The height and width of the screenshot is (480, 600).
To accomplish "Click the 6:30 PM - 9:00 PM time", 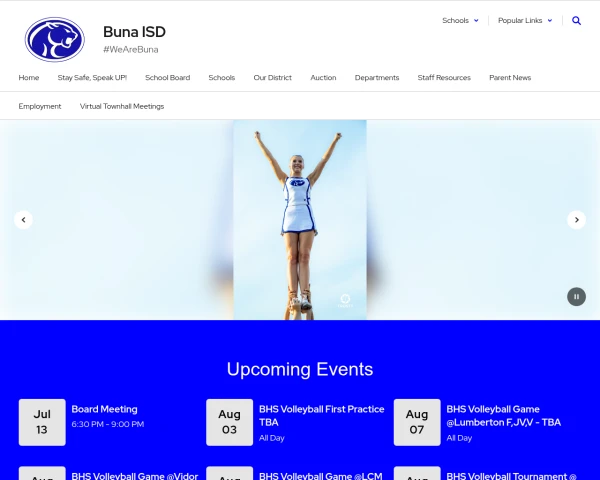I will tap(108, 424).
